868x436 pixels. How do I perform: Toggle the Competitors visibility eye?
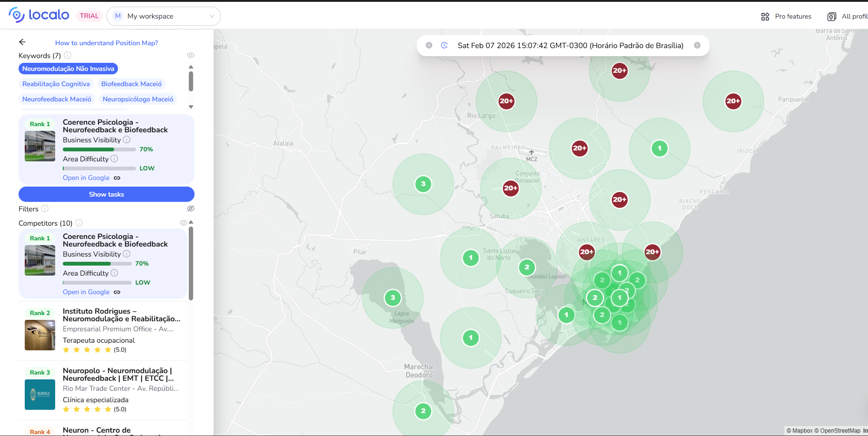pyautogui.click(x=183, y=223)
